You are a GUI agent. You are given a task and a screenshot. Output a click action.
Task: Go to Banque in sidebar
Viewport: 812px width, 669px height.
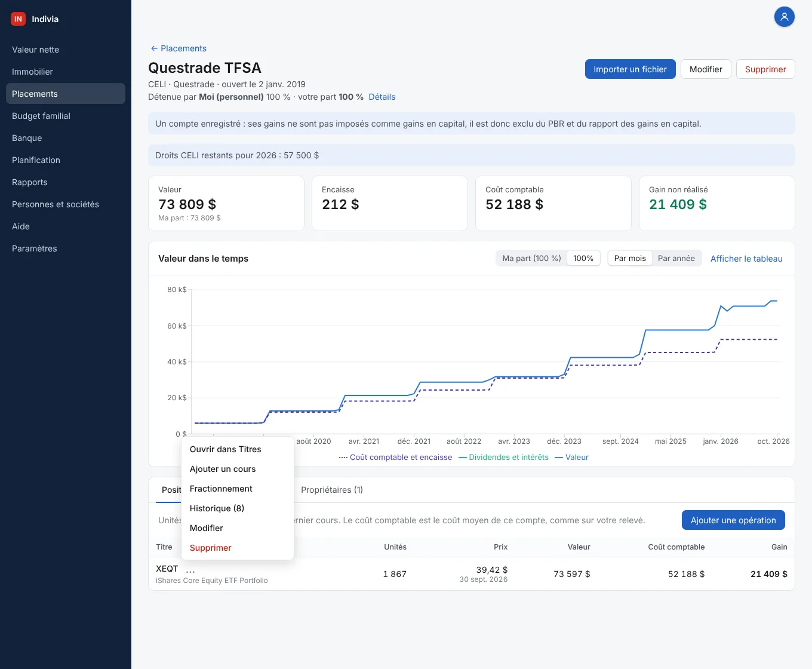click(66, 138)
